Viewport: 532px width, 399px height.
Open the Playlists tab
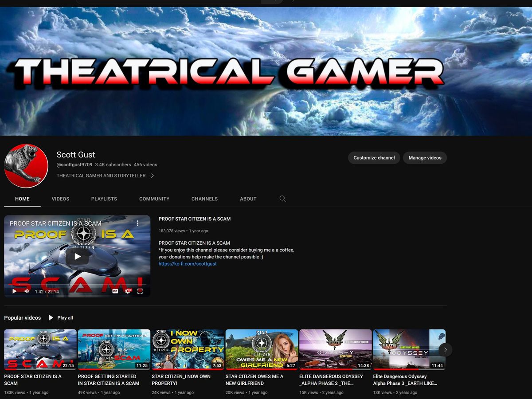[104, 199]
